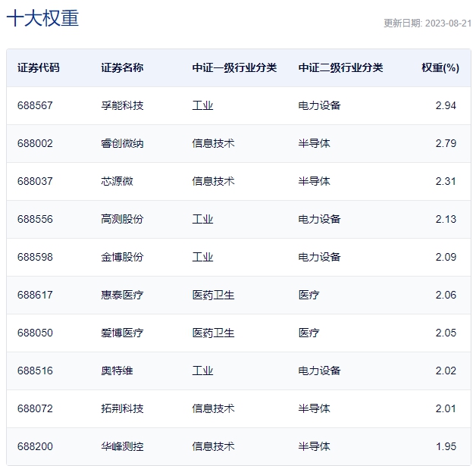Click the 中证一级行业分类 column header
This screenshot has height=466, width=476.
[234, 67]
